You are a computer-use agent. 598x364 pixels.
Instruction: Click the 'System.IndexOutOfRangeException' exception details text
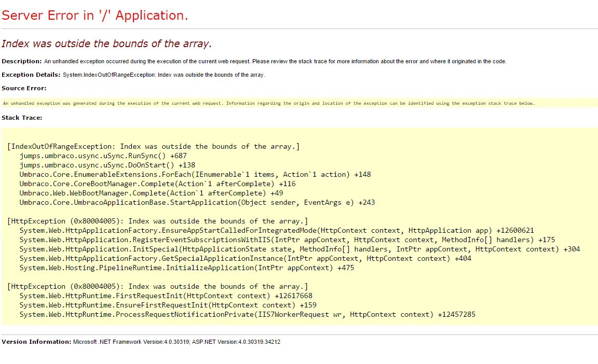point(164,75)
